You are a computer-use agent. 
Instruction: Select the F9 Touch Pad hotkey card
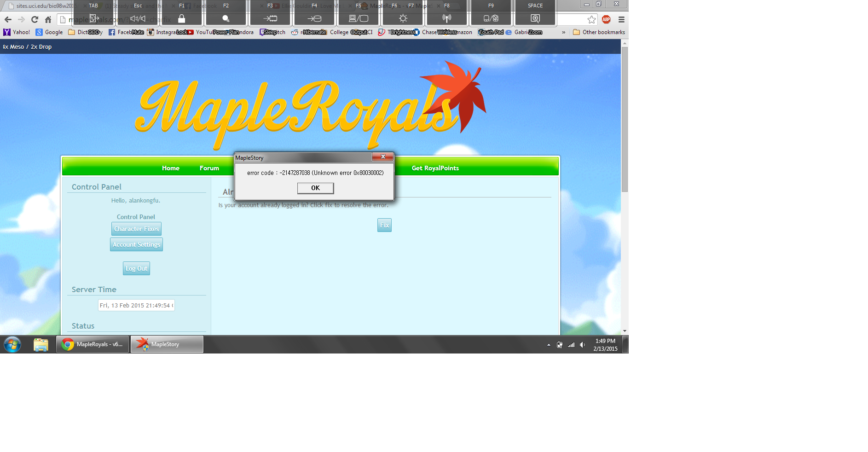point(491,18)
